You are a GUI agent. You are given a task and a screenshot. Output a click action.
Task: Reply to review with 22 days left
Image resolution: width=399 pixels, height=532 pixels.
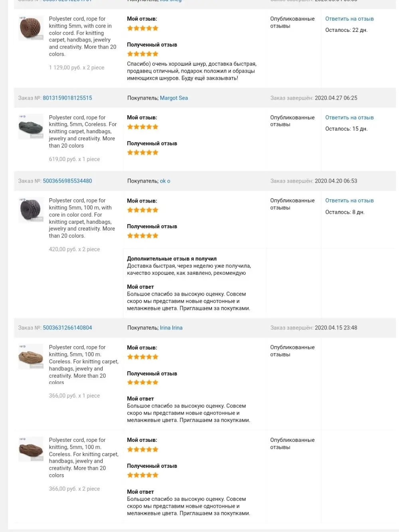click(x=350, y=19)
